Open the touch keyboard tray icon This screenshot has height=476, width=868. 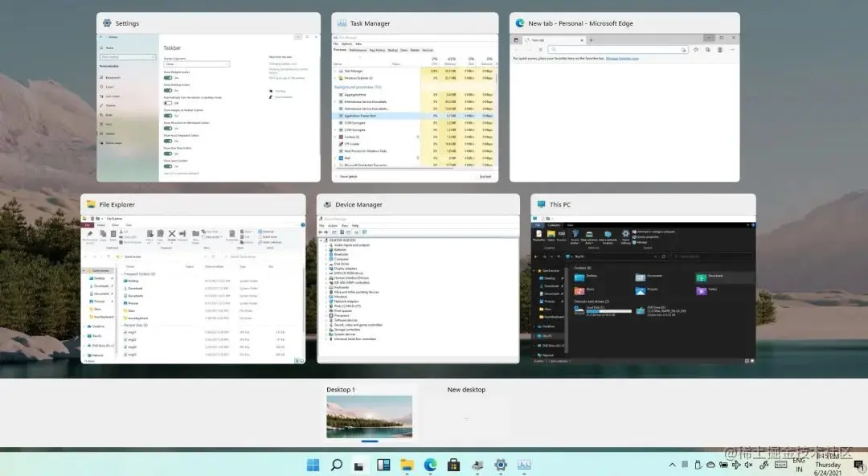[x=781, y=465]
